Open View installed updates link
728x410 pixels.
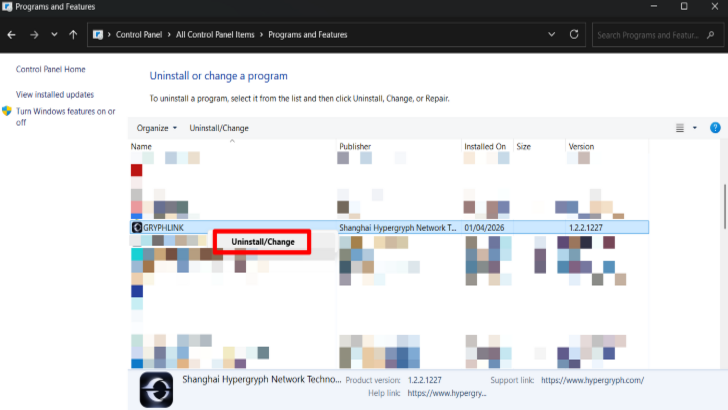(x=55, y=94)
